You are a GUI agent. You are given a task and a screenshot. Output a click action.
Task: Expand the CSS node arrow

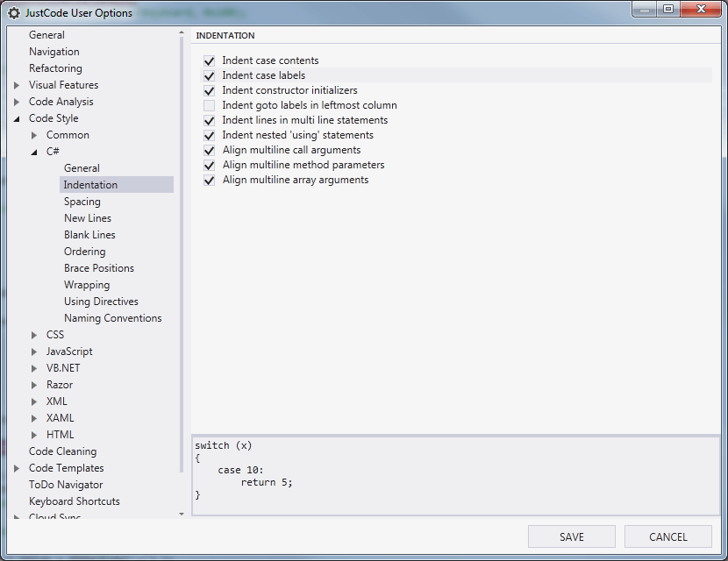coord(34,335)
